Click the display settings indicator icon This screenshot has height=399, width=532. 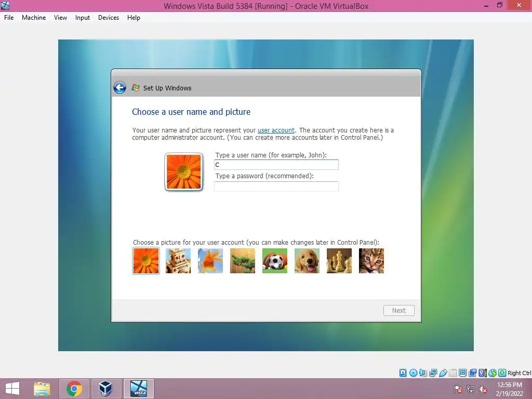[463, 373]
